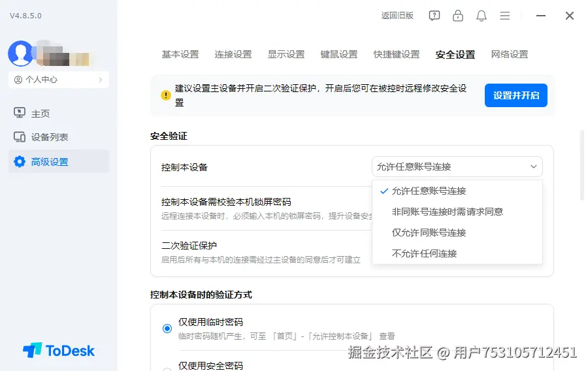This screenshot has width=588, height=371.
Task: Click the ToDesk logo
Action: click(59, 350)
